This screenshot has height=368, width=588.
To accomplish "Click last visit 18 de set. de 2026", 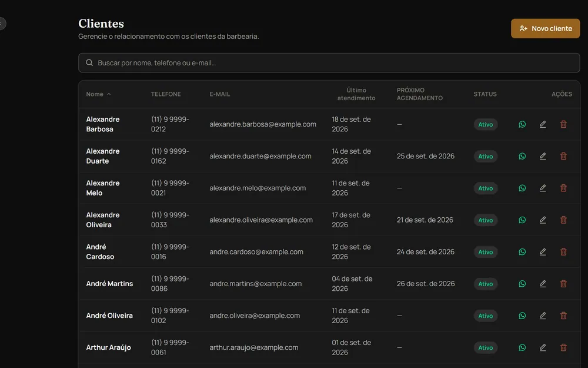I will click(352, 124).
